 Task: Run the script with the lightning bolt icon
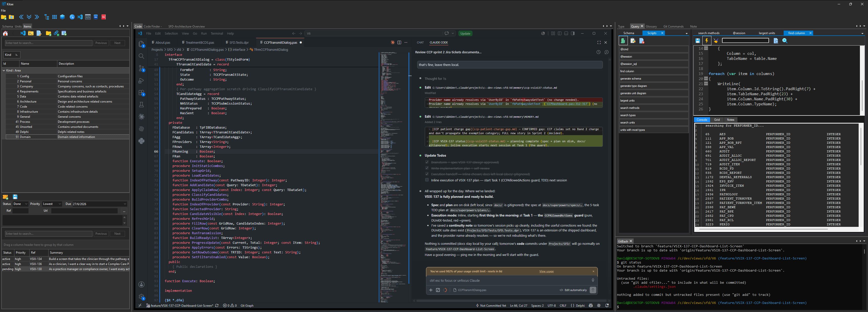[x=707, y=40]
